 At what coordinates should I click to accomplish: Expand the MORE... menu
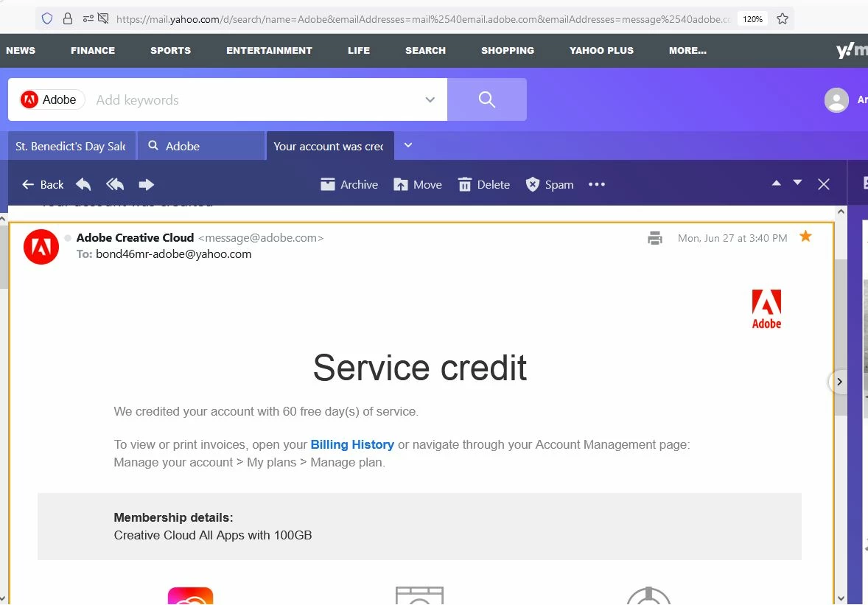tap(687, 50)
